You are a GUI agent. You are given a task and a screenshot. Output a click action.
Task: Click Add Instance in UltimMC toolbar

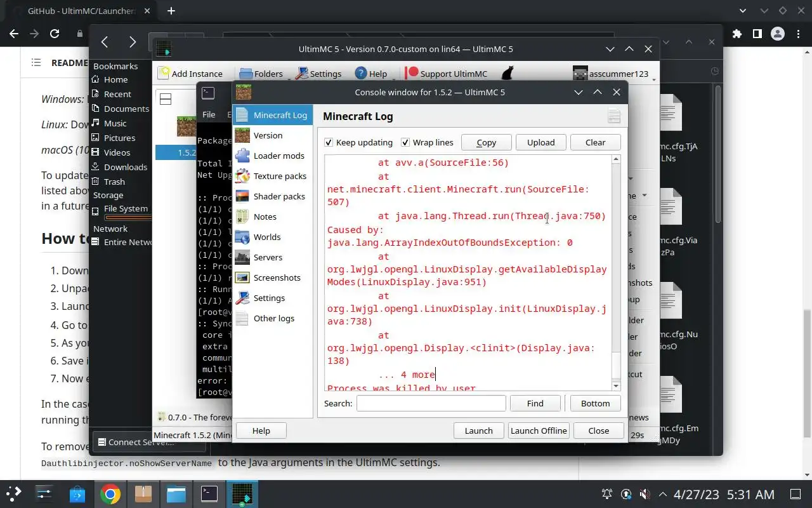click(x=190, y=74)
